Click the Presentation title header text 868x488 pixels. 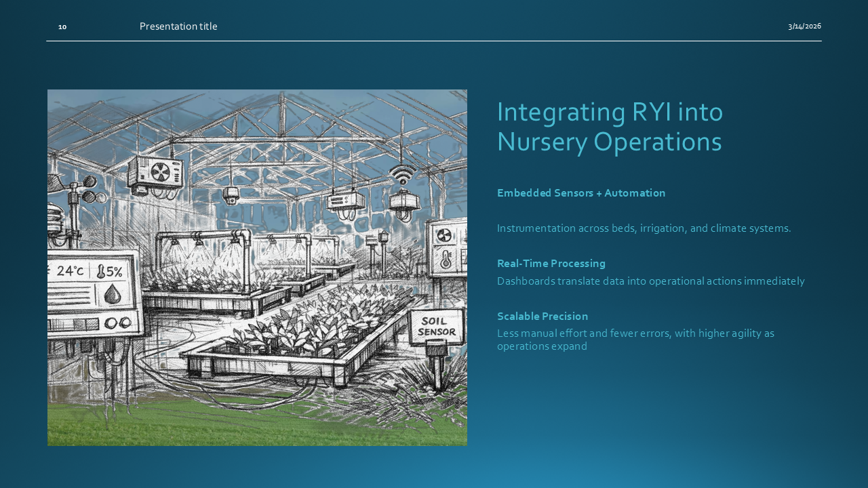click(x=178, y=26)
